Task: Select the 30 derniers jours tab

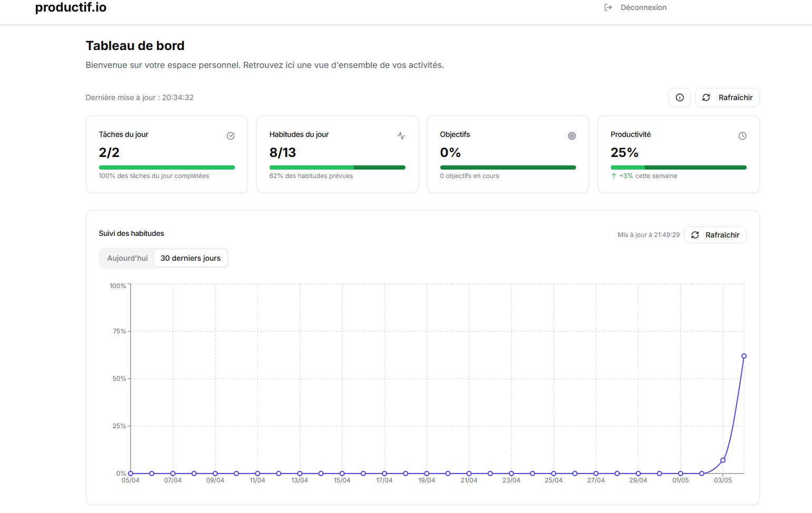Action: click(x=191, y=258)
